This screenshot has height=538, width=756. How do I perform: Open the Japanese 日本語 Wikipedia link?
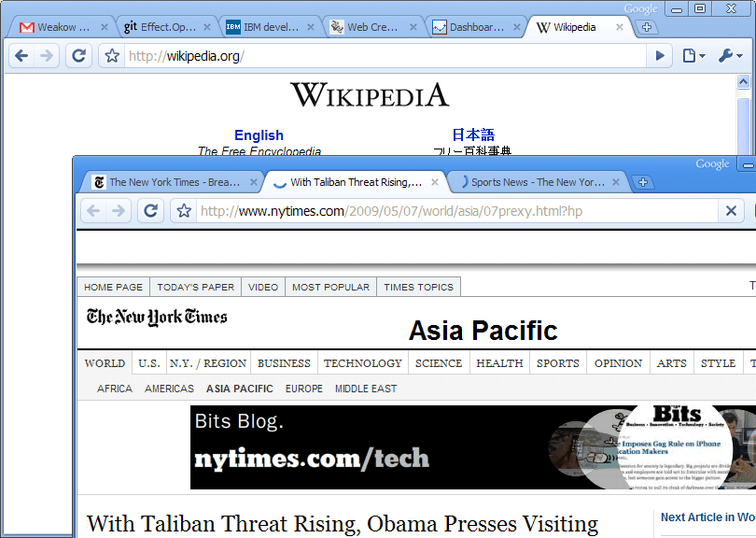point(473,134)
